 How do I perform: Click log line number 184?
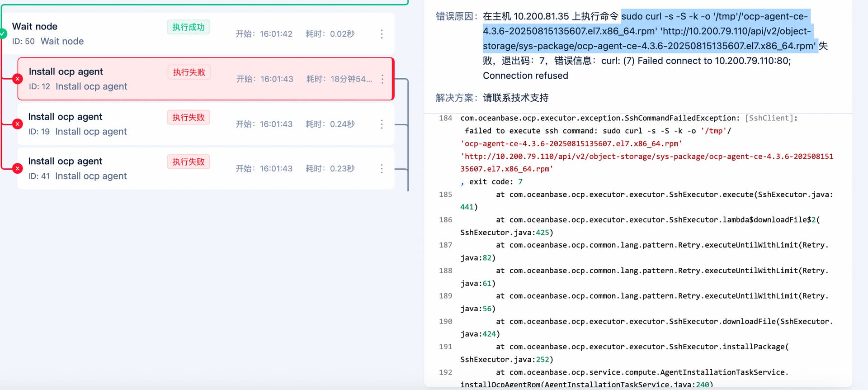445,118
